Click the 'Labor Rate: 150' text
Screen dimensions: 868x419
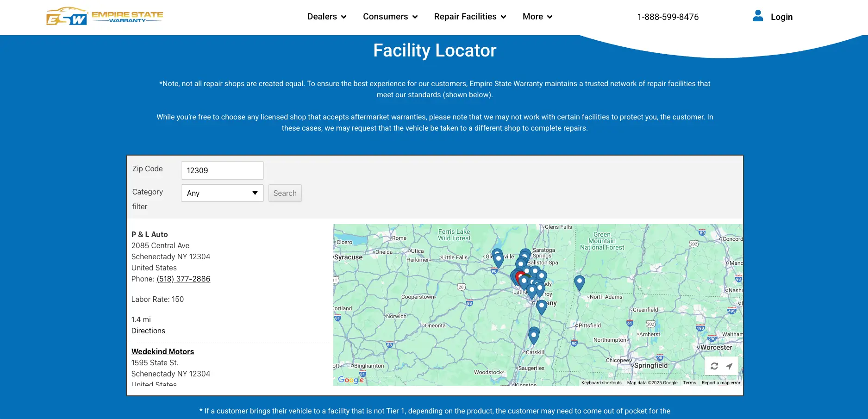tap(157, 299)
